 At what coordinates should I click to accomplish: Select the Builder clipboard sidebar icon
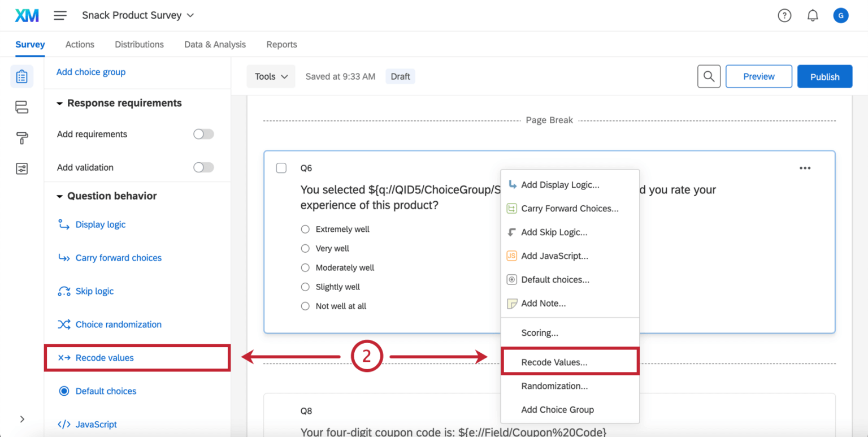21,76
